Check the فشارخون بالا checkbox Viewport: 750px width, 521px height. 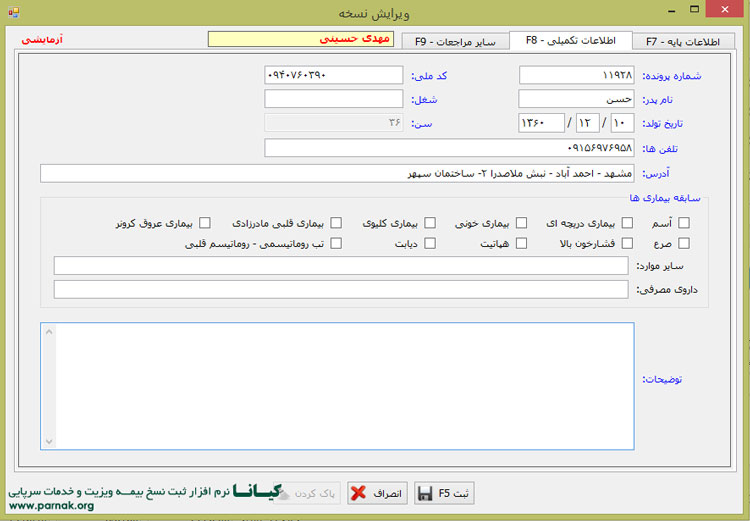(628, 243)
